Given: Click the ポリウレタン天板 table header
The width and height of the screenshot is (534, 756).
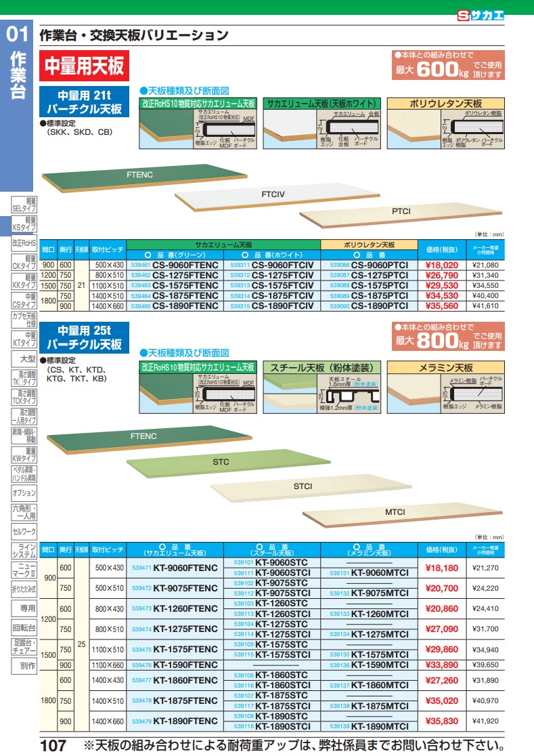Looking at the screenshot, I should [370, 245].
